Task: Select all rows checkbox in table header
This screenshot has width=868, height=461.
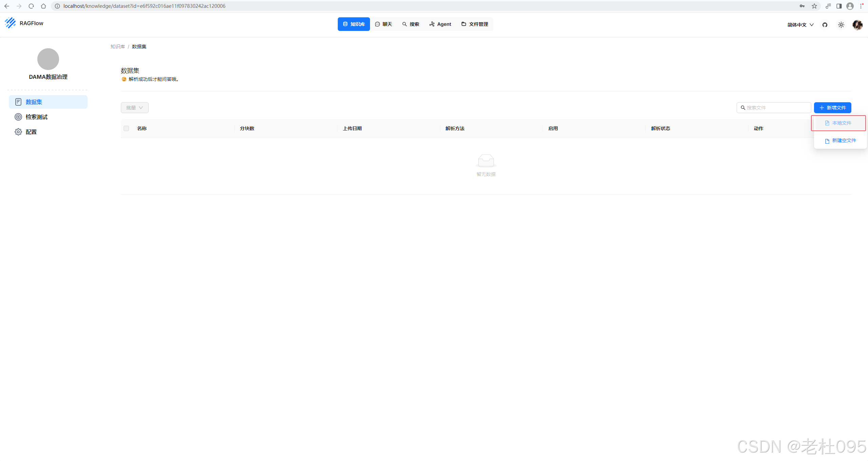Action: click(x=126, y=128)
